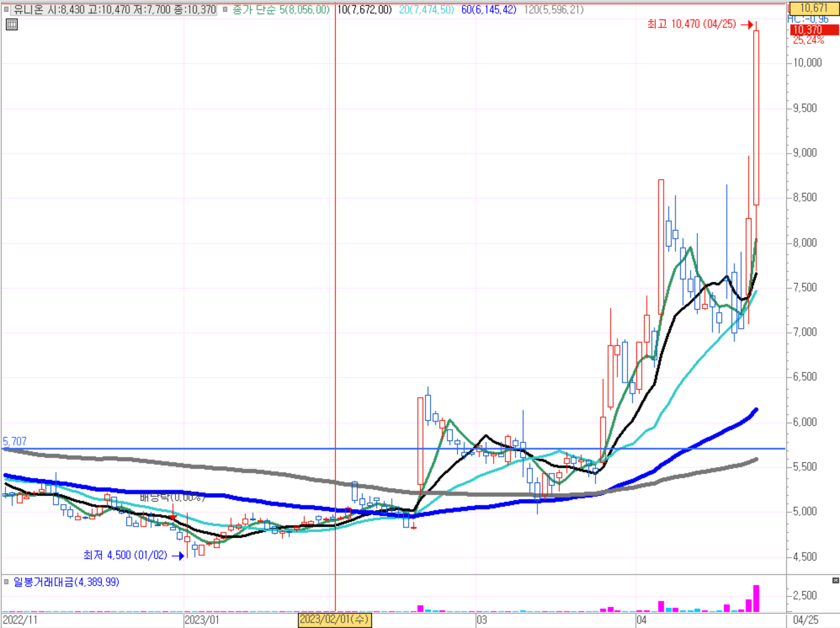Click the 2023/01 date axis label
The height and width of the screenshot is (628, 840).
(202, 620)
